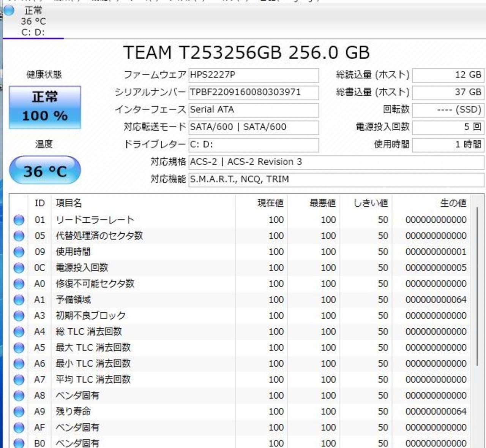Image resolution: width=486 pixels, height=448 pixels.
Task: Click the disk health orb in the top drive tab
Action: (9, 11)
